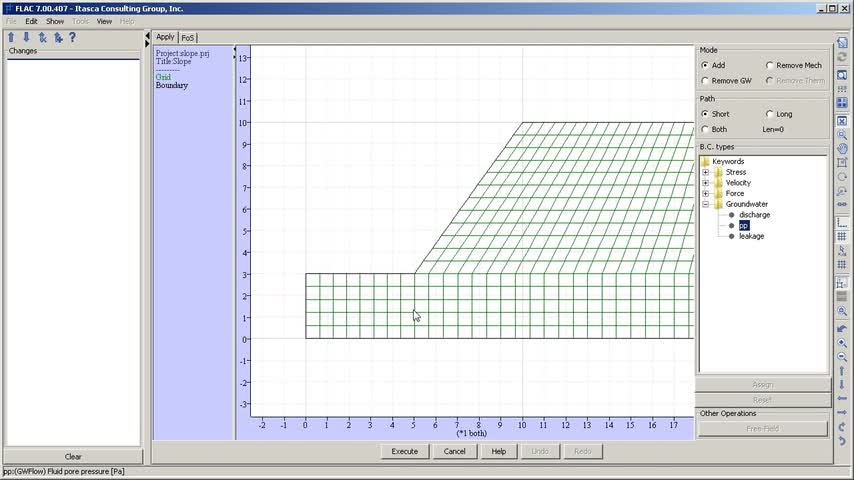Select the Remove GW radio button
The width and height of the screenshot is (854, 480).
pos(705,81)
